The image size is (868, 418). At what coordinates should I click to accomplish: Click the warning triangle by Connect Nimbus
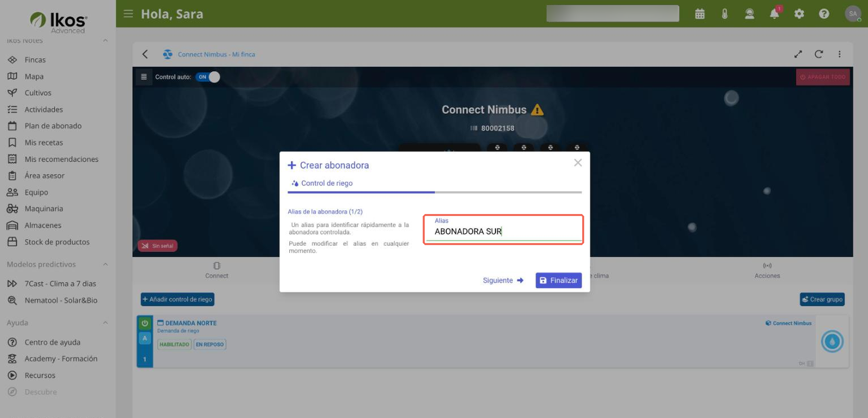(x=537, y=110)
